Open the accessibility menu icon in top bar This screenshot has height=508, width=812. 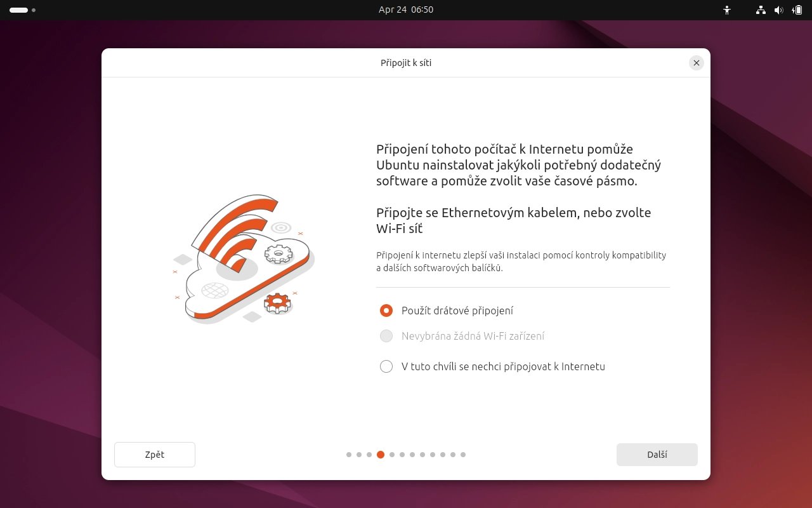727,10
